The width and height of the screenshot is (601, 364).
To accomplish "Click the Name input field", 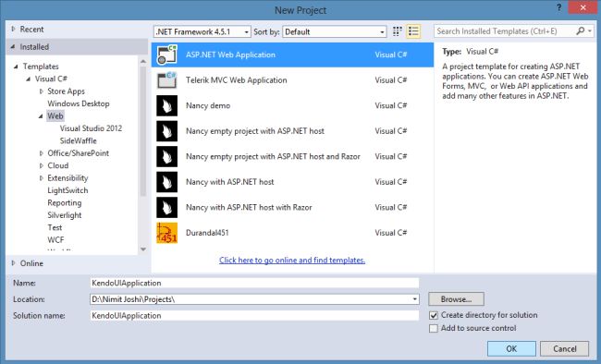I will [x=254, y=283].
